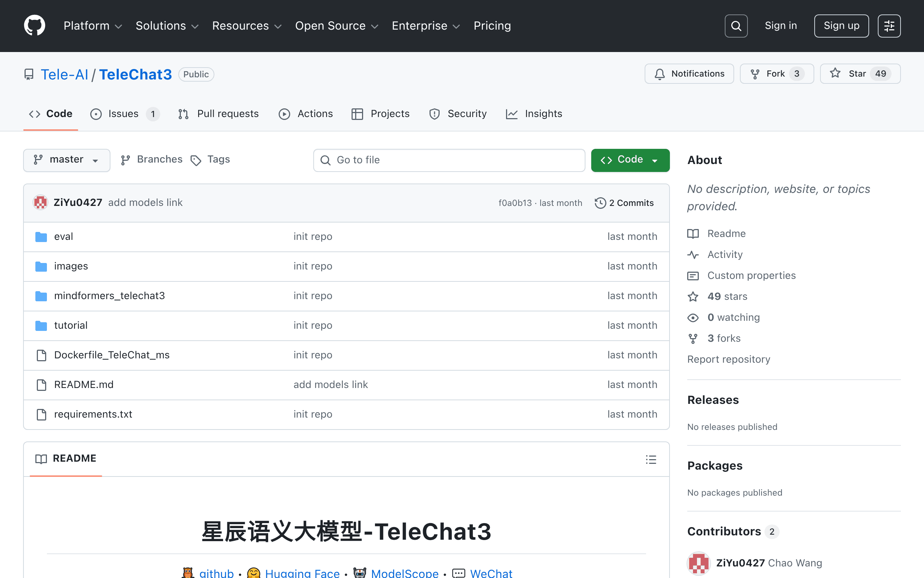The height and width of the screenshot is (578, 924).
Task: Click the requirements.txt file icon
Action: tap(41, 414)
